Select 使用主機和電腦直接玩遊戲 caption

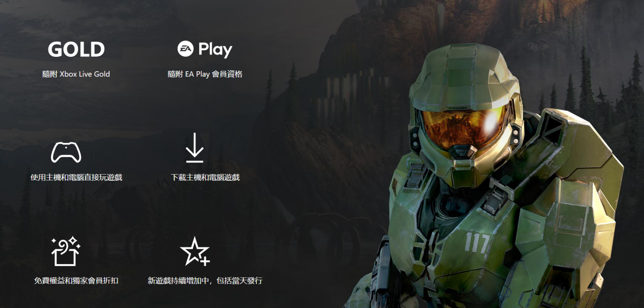tap(76, 178)
